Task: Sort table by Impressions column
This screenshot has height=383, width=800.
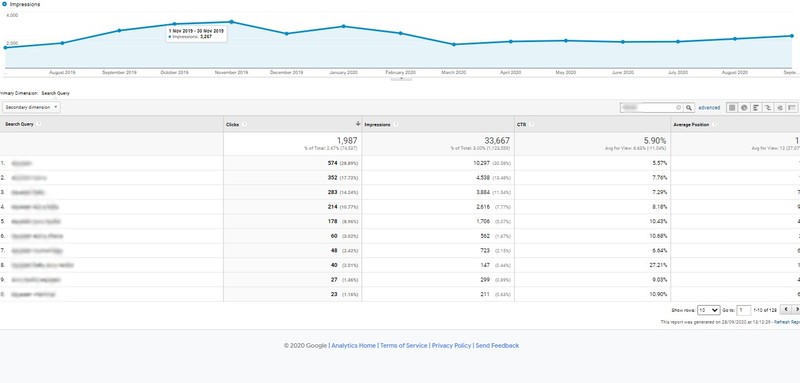Action: [x=377, y=124]
